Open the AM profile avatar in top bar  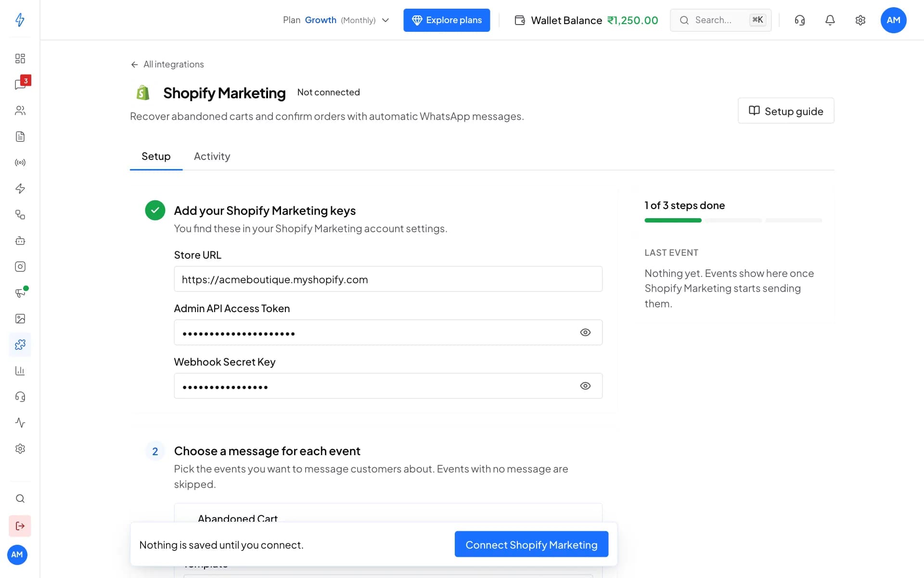[x=893, y=20]
